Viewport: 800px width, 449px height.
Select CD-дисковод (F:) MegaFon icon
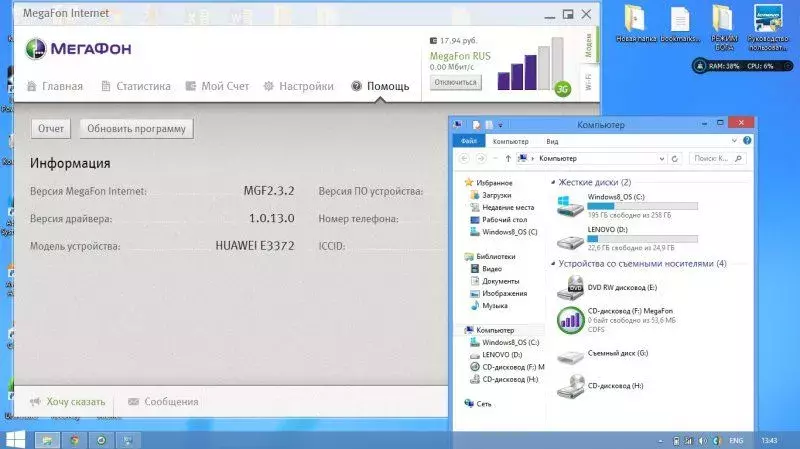point(570,320)
